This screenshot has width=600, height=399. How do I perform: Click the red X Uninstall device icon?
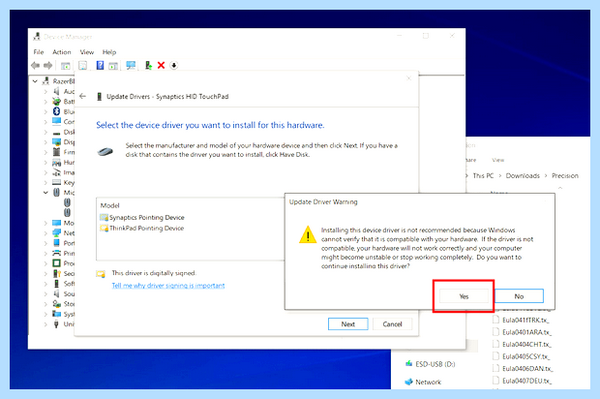coord(161,65)
